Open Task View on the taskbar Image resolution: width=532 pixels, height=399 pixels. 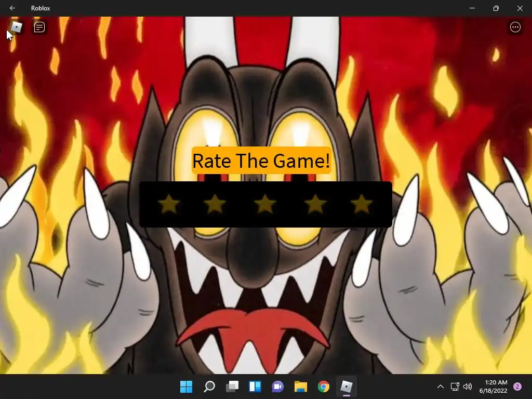click(232, 387)
